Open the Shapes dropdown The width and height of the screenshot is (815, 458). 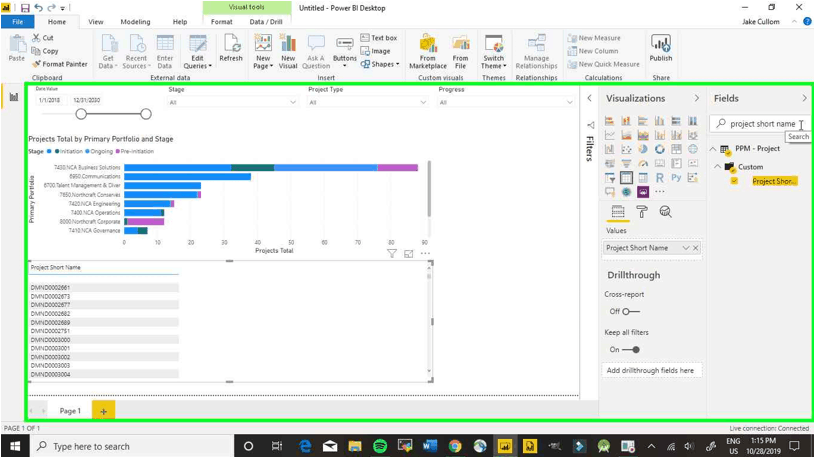[x=380, y=64]
